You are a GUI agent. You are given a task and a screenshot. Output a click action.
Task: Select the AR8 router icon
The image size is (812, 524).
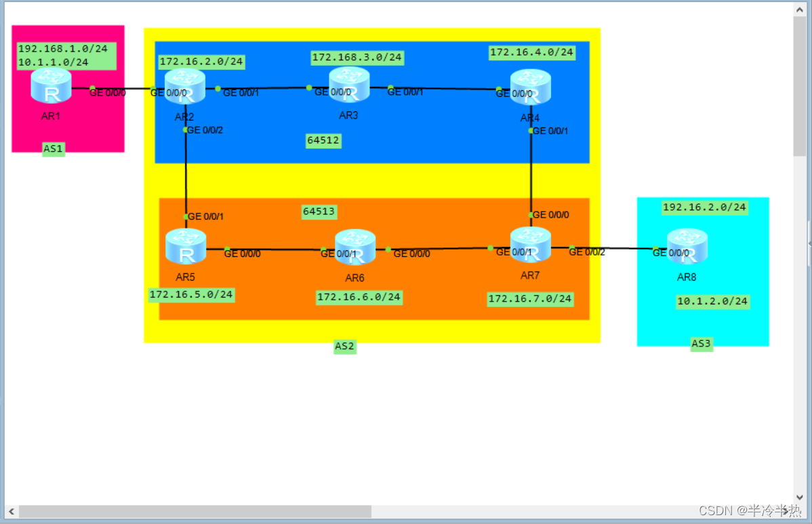687,247
